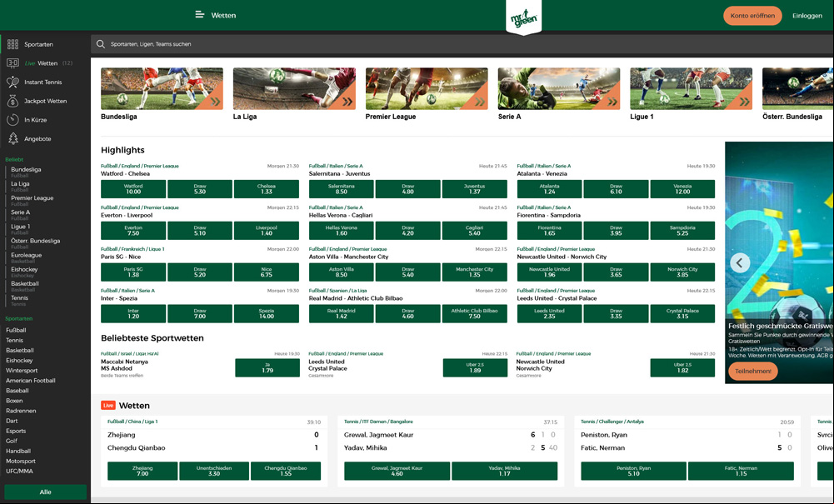Image resolution: width=834 pixels, height=504 pixels.
Task: Bet on Paris SG at 1.38
Action: point(133,272)
